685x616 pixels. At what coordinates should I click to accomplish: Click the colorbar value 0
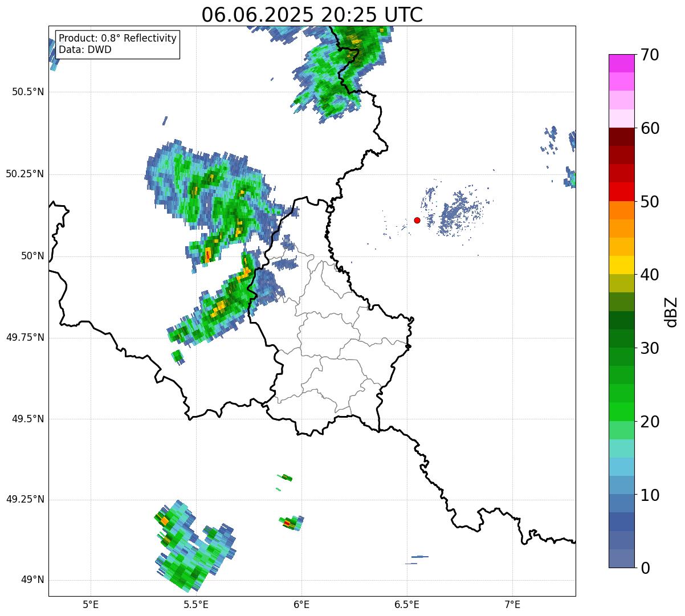(646, 568)
